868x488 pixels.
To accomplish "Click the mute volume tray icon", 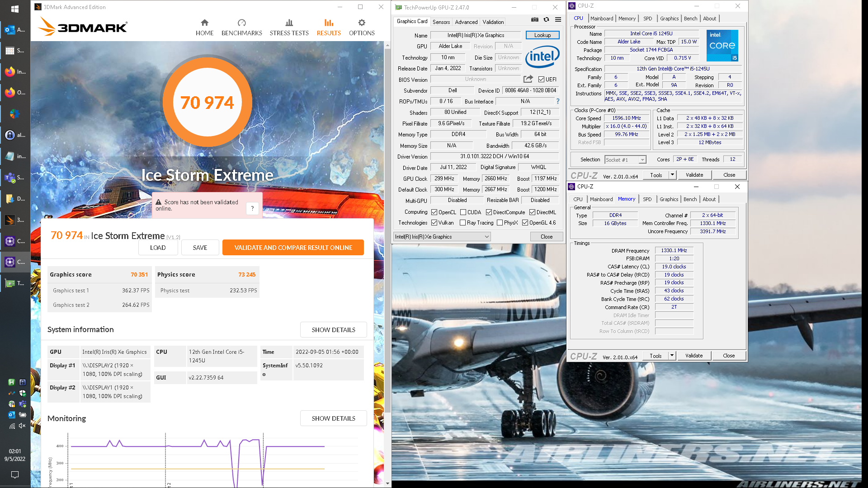I will pos(22,426).
